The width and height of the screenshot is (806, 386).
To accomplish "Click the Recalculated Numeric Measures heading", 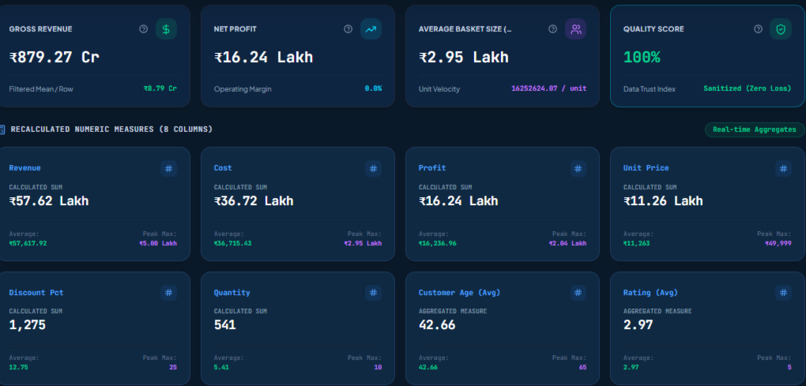I will (x=112, y=129).
